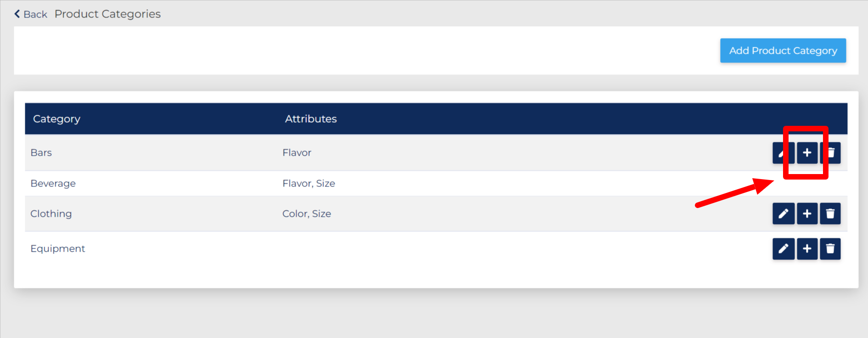Image resolution: width=868 pixels, height=338 pixels.
Task: Edit the Bars category pencil icon
Action: [x=783, y=153]
